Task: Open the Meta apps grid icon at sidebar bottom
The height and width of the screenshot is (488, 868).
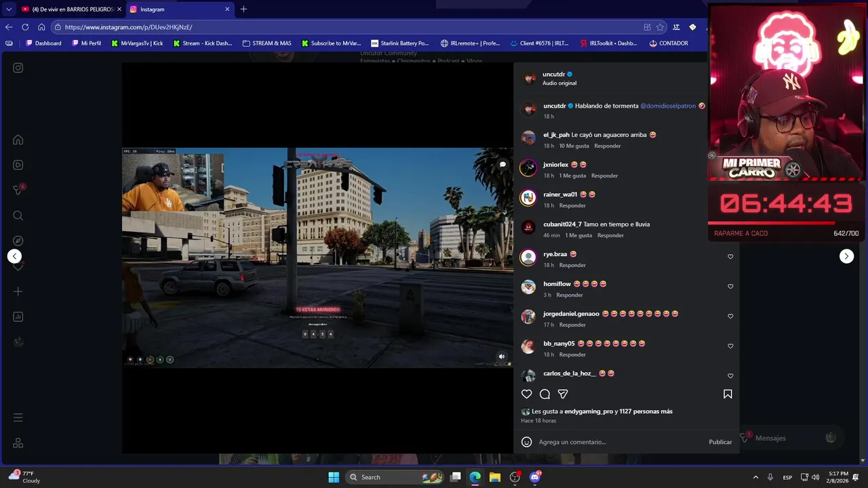Action: click(18, 443)
